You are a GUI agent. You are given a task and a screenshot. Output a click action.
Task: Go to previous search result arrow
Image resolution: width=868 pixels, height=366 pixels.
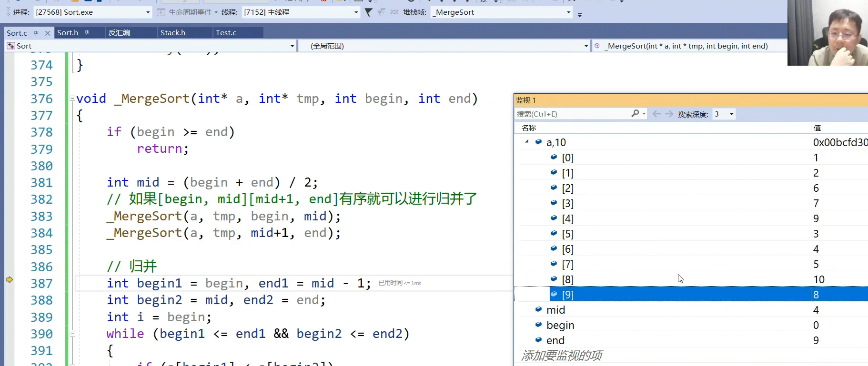(x=656, y=114)
